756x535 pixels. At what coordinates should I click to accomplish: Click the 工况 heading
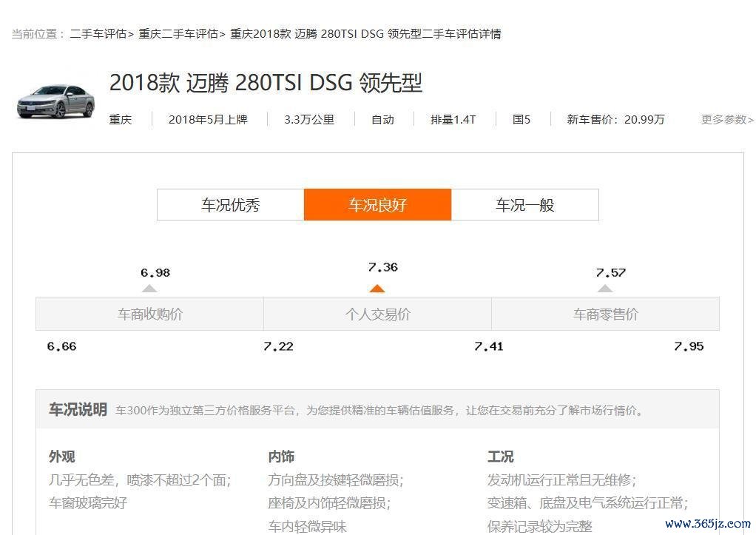pos(501,457)
